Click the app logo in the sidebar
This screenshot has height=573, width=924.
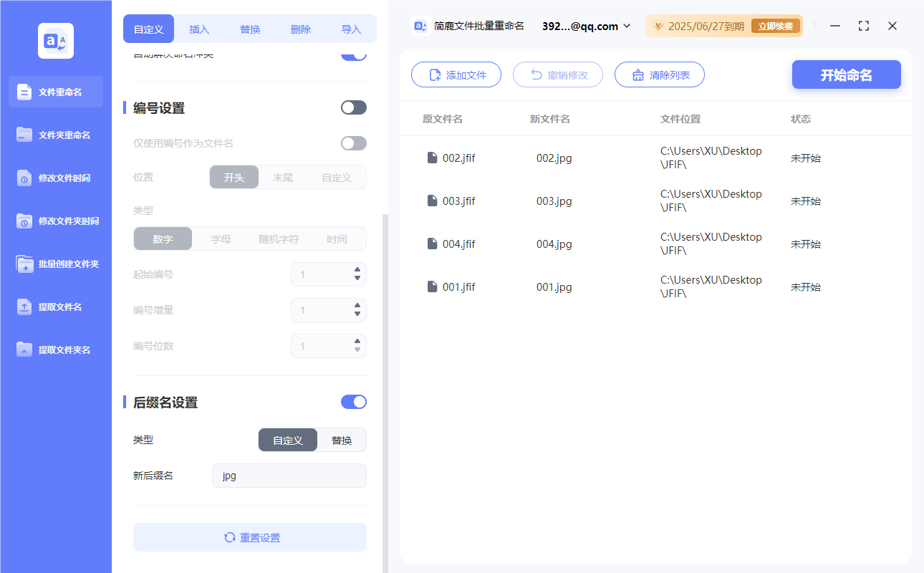click(x=55, y=41)
